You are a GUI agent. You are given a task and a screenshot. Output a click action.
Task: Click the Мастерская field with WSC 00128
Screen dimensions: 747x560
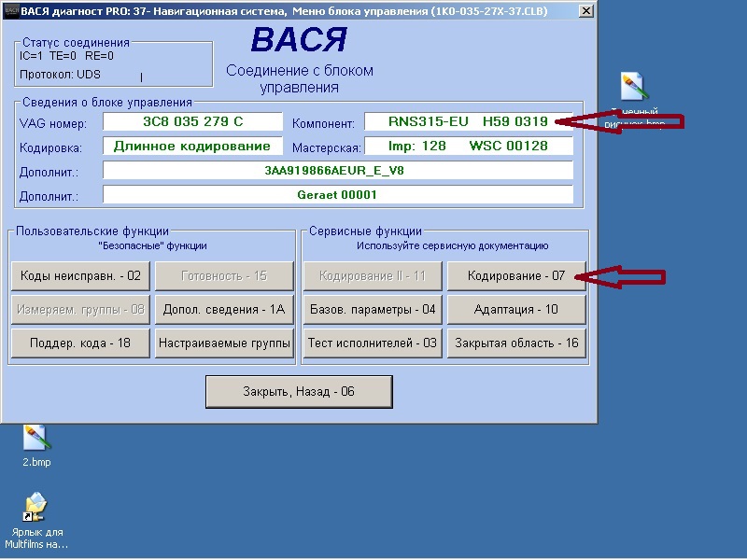tap(468, 147)
